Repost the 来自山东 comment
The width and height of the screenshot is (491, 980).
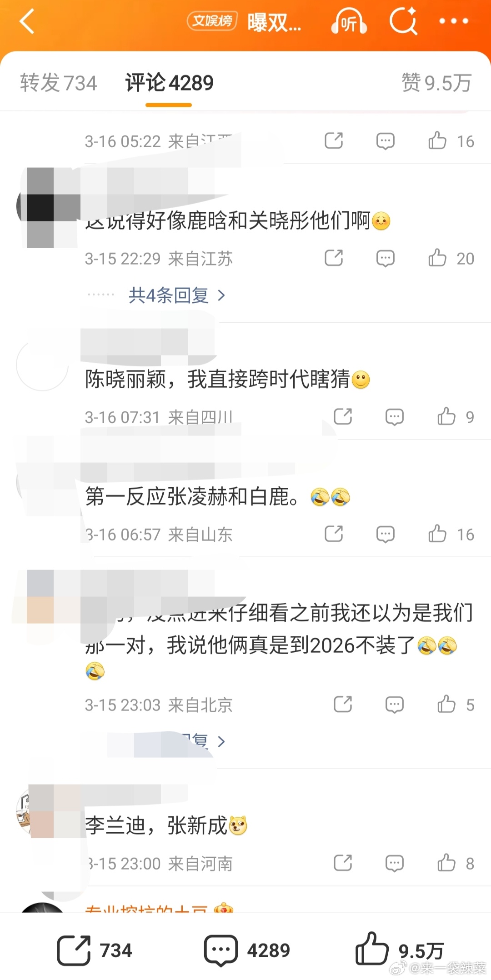334,534
